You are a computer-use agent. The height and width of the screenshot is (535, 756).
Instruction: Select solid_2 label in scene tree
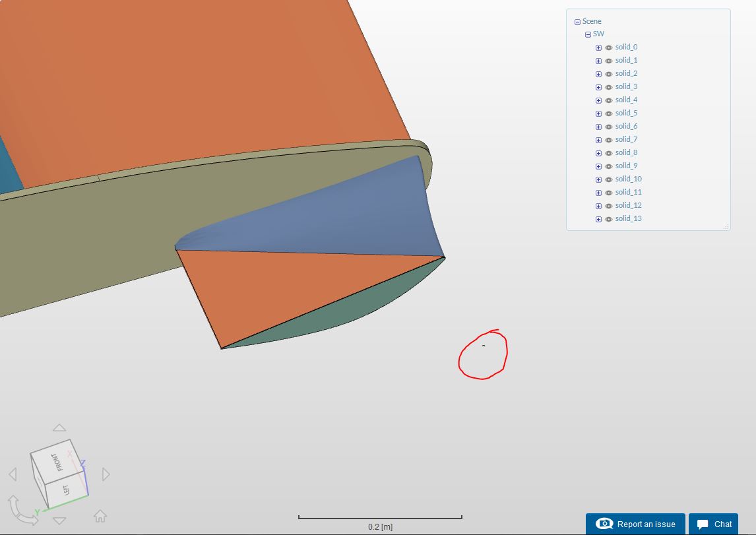(x=626, y=73)
